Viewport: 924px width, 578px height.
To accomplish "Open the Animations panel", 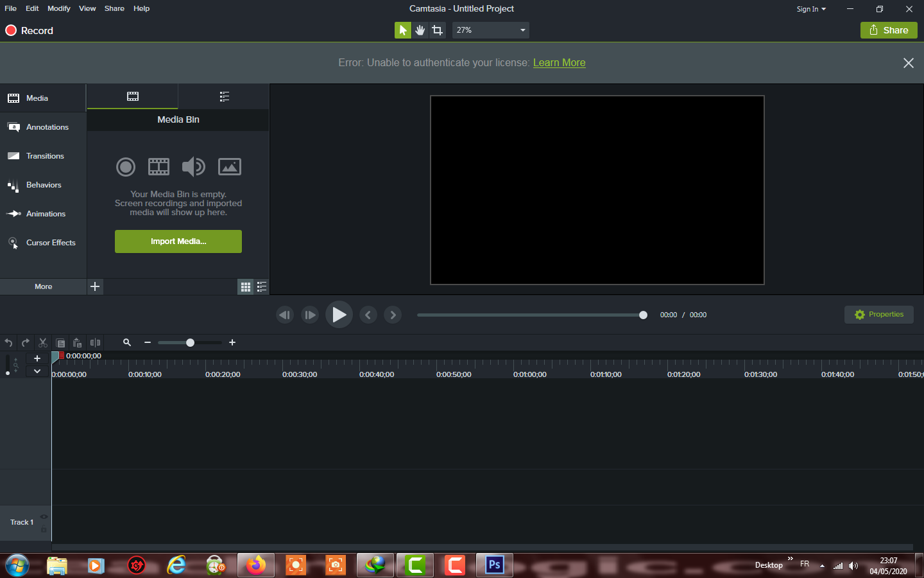I will click(x=43, y=214).
